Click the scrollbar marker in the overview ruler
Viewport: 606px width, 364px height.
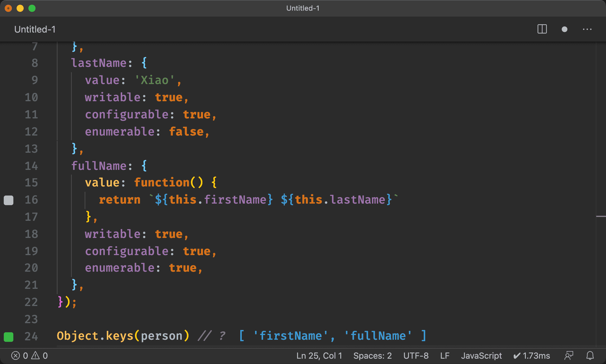tap(601, 216)
